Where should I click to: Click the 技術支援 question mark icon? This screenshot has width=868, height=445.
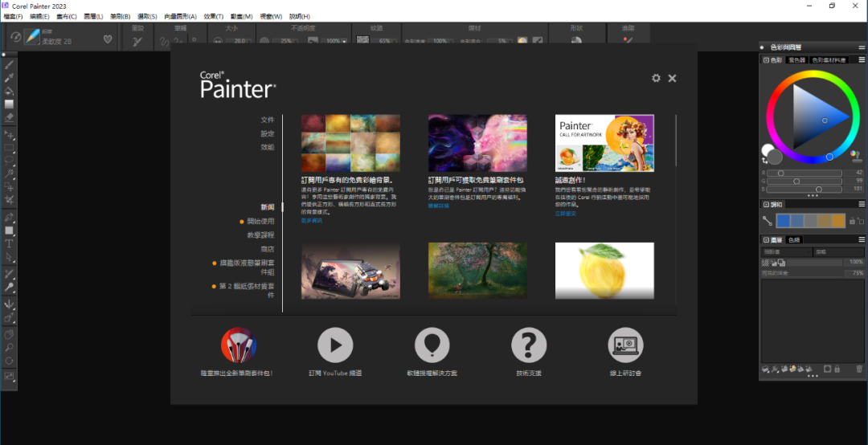tap(529, 345)
